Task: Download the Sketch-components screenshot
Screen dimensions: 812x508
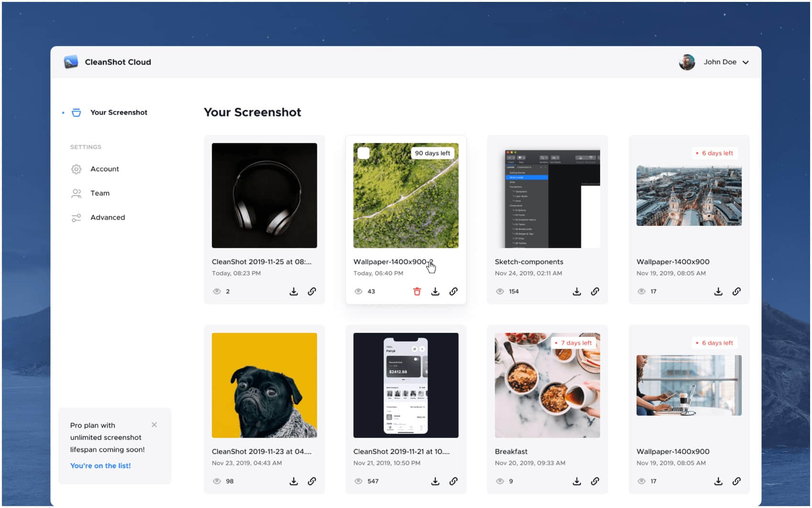Action: [577, 291]
